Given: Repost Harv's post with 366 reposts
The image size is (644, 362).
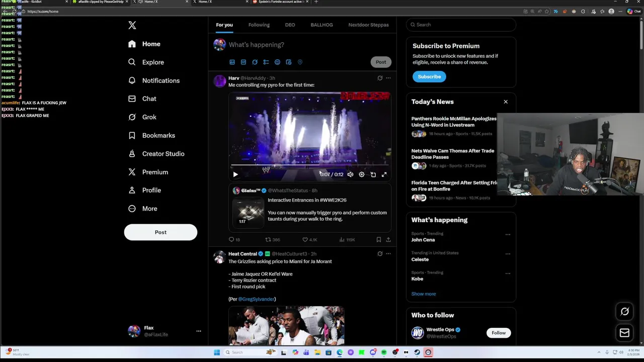Looking at the screenshot, I should 268,240.
